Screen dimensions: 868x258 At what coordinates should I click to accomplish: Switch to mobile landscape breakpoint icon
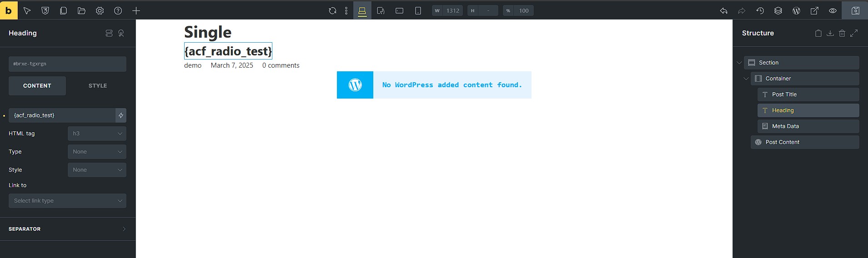coord(399,10)
